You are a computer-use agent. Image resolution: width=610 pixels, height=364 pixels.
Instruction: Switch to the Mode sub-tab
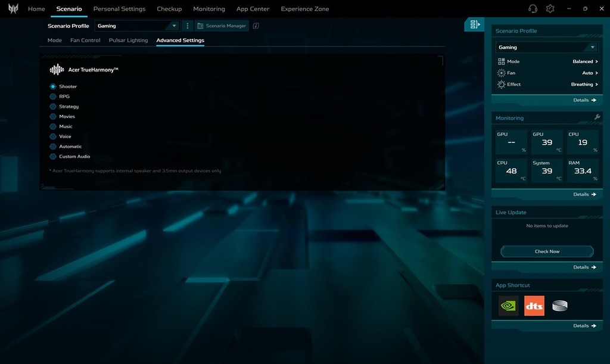pyautogui.click(x=54, y=40)
